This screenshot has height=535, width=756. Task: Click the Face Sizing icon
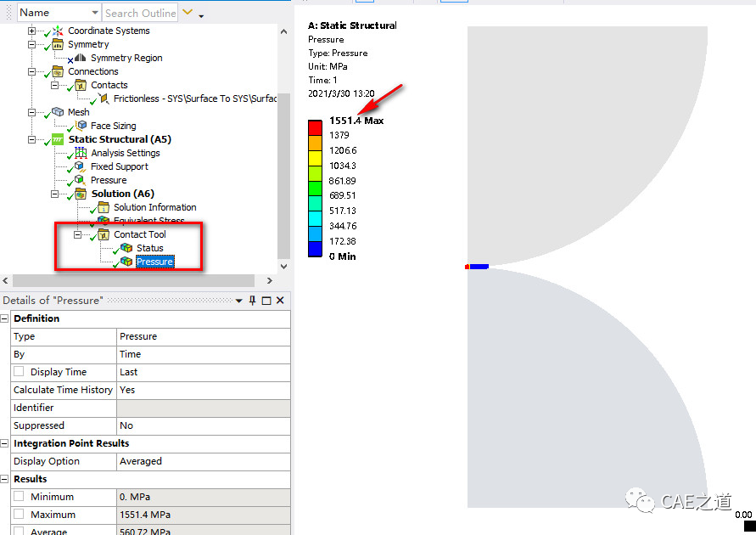(81, 126)
